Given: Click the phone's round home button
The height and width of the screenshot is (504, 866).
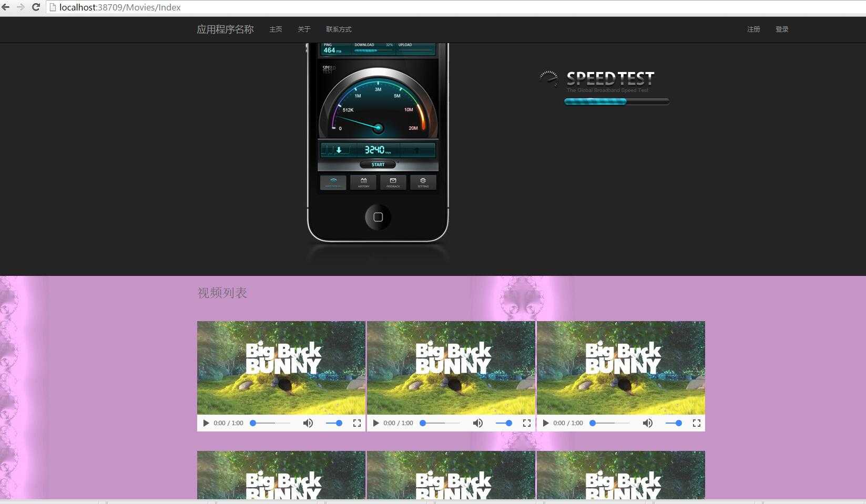Looking at the screenshot, I should [378, 217].
